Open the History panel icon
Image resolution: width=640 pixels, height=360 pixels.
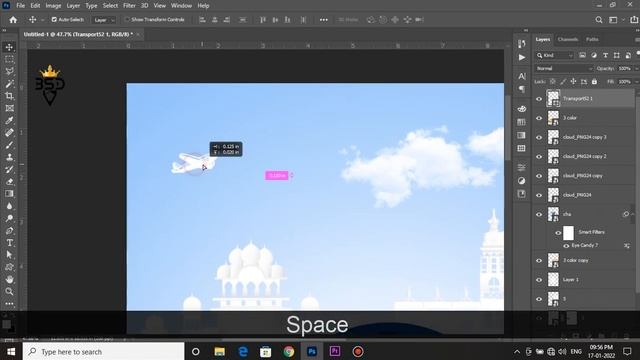[x=522, y=44]
